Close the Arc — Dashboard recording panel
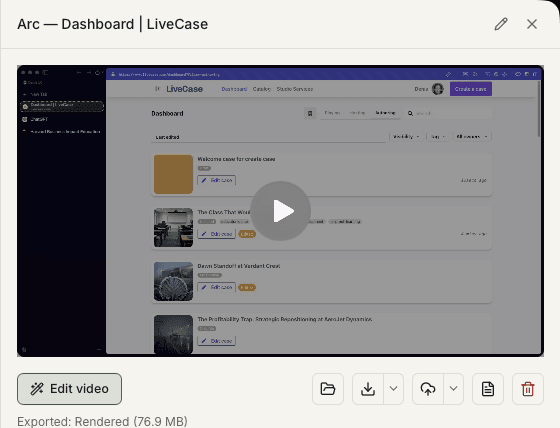The width and height of the screenshot is (560, 428). (x=532, y=24)
